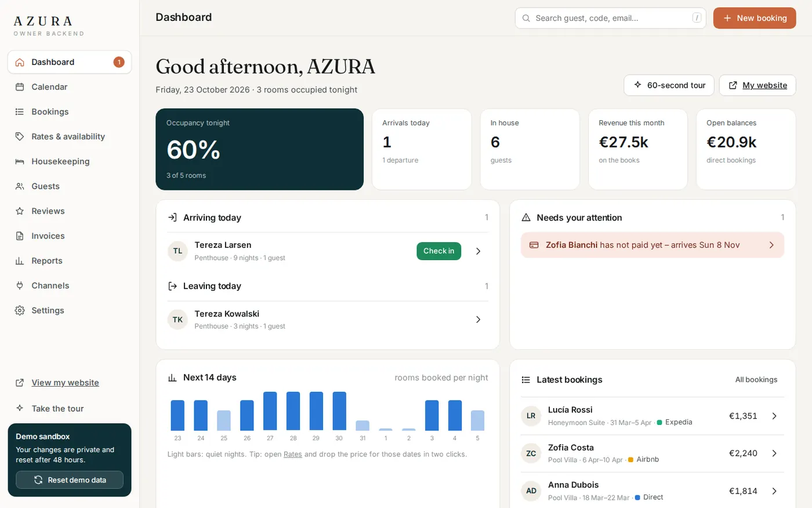Click the Channels plug icon
This screenshot has width=812, height=508.
(x=20, y=286)
